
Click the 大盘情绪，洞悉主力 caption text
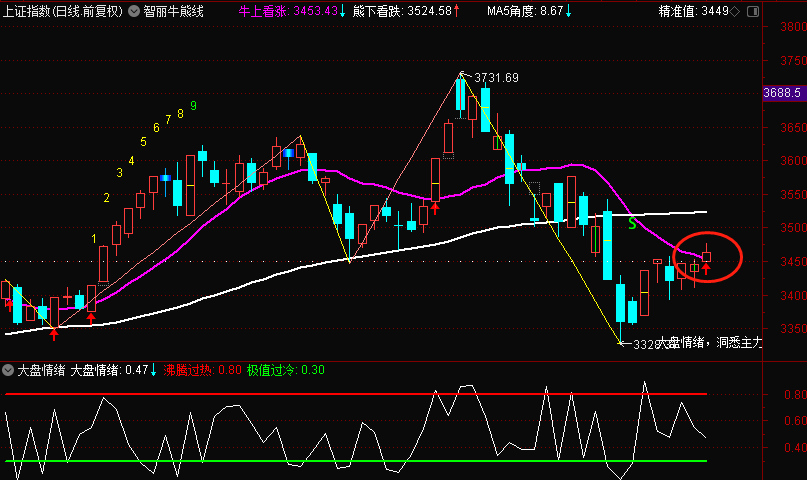tap(711, 343)
